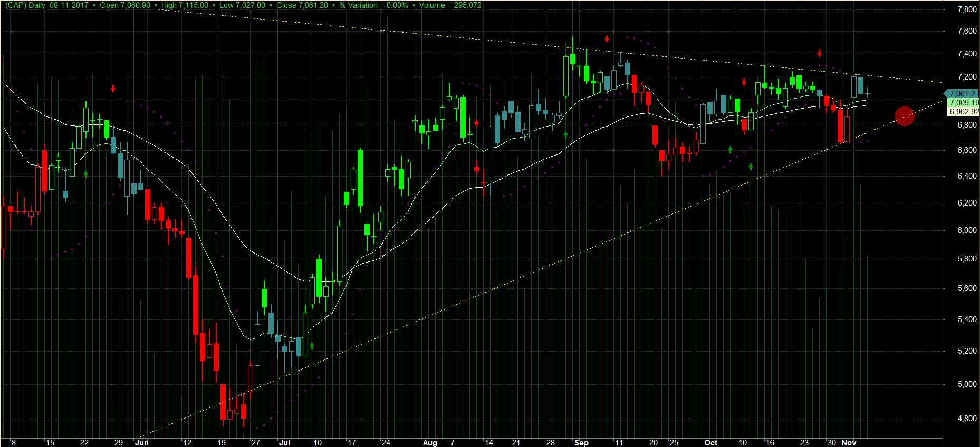
Task: Click the Volume = 295,872 text
Action: (450, 5)
